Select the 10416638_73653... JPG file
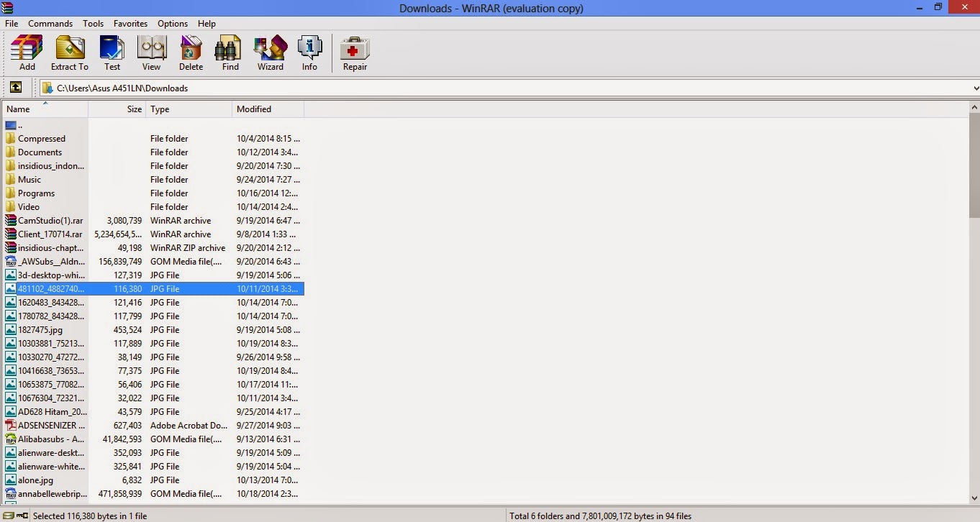 click(x=153, y=371)
